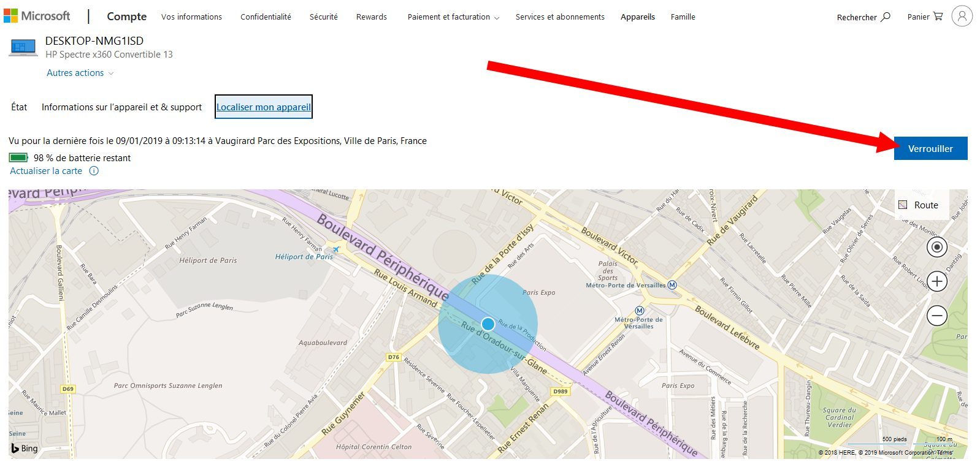Switch to the État tab
Screen dimensions: 980x470
coord(19,107)
